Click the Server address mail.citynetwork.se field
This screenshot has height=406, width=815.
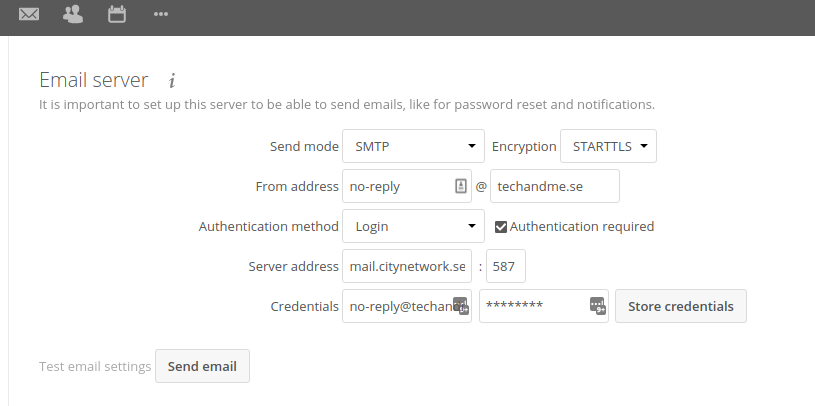(406, 266)
